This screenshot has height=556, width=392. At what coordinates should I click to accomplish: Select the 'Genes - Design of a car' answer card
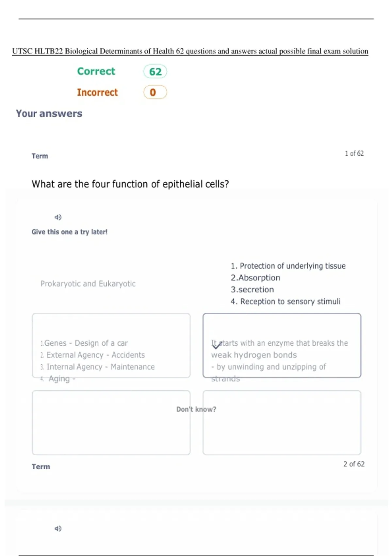[x=111, y=345]
